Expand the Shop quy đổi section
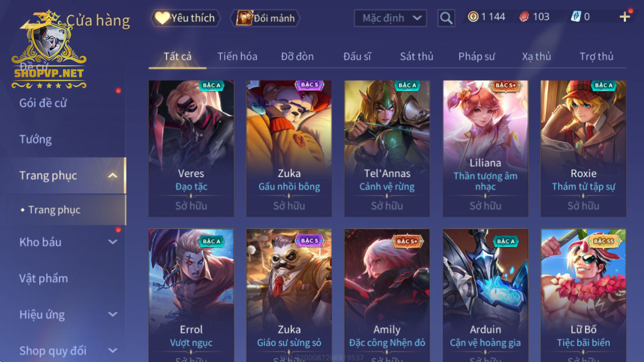Image resolution: width=644 pixels, height=362 pixels. coord(113,350)
